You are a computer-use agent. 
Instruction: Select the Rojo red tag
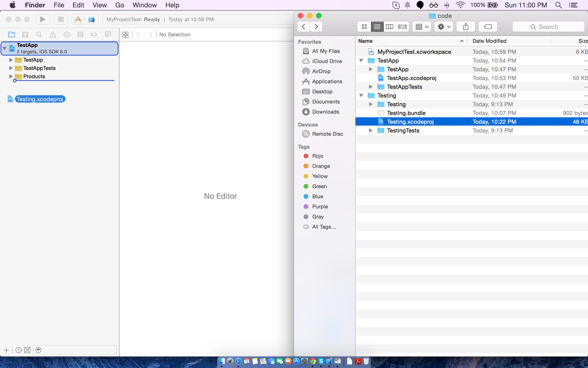pyautogui.click(x=313, y=156)
